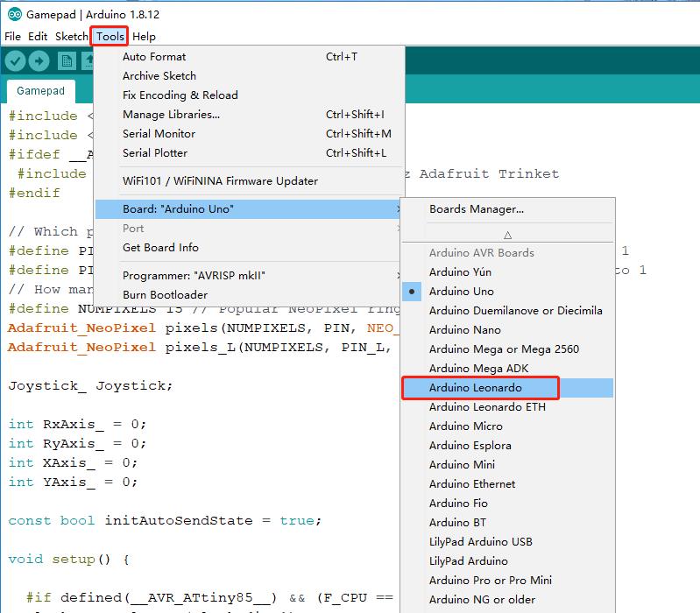Run Auto Format from Tools menu
Image resolution: width=700 pixels, height=613 pixels.
click(153, 57)
